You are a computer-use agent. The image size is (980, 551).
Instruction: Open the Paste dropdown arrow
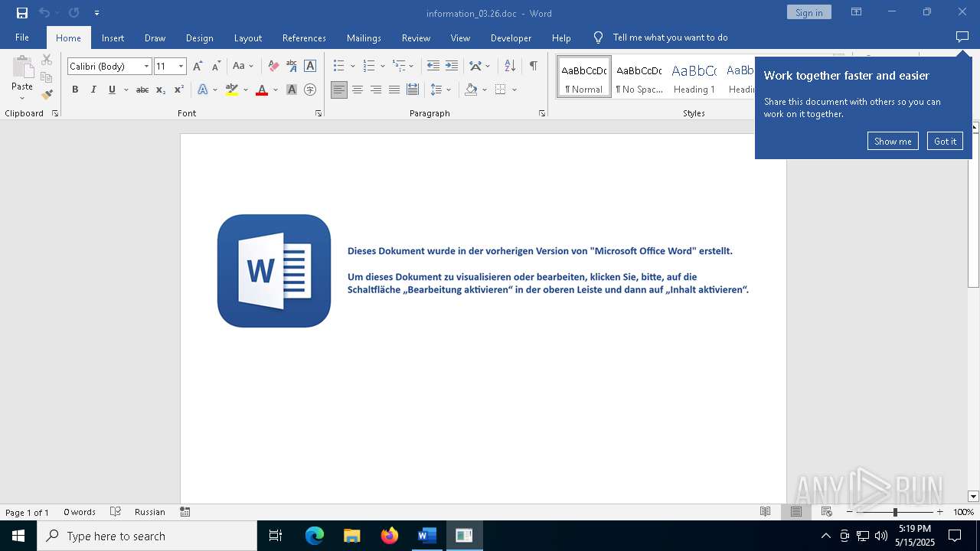point(21,98)
